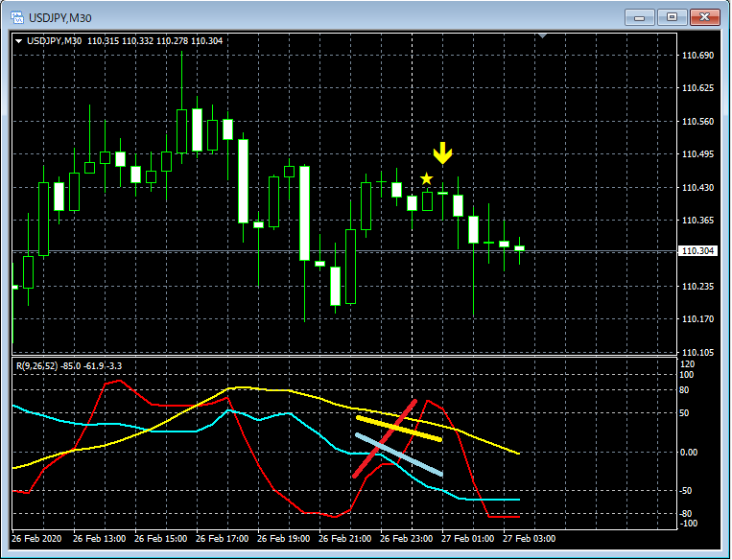Click the 26 Feb 19:00 time label
This screenshot has height=560, width=732.
(283, 539)
